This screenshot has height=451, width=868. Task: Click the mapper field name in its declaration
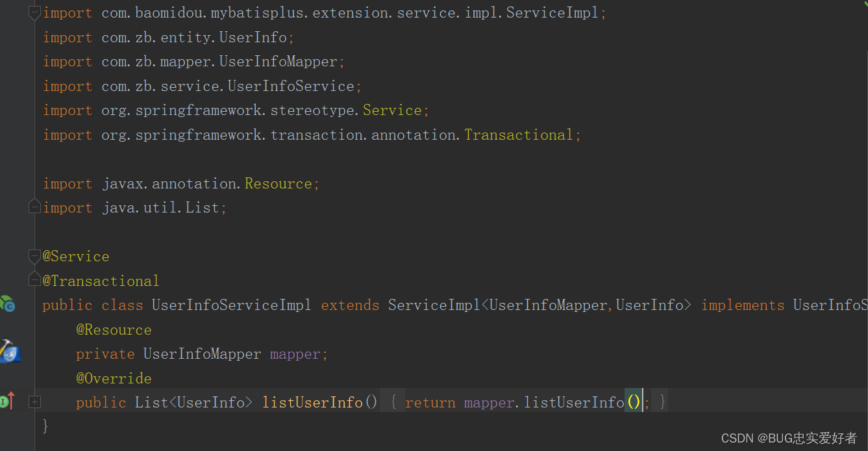pyautogui.click(x=295, y=354)
